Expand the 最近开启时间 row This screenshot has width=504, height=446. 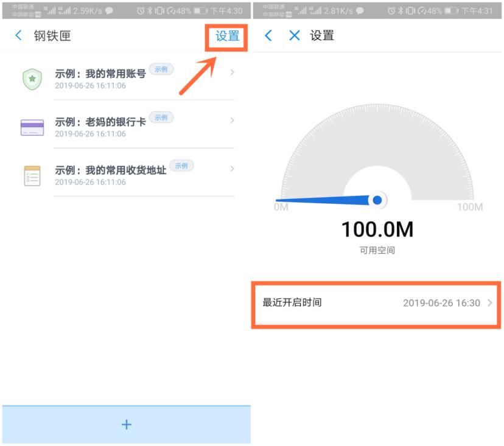[376, 302]
